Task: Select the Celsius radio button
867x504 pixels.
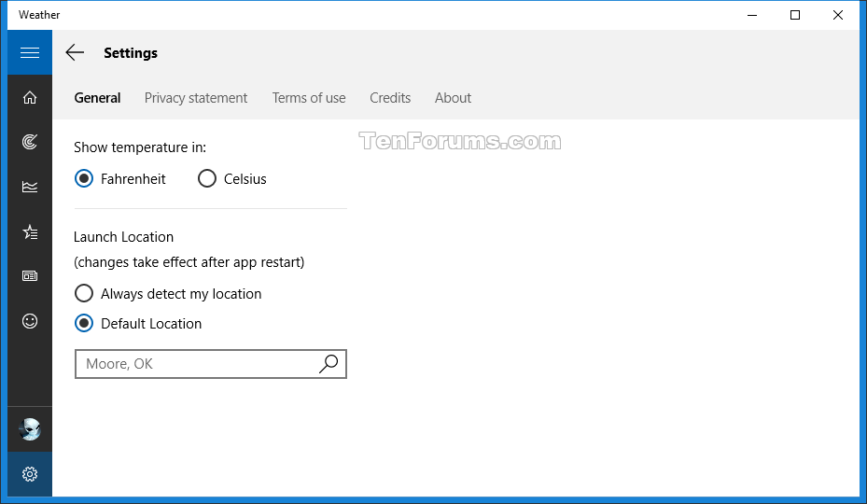Action: pos(207,178)
